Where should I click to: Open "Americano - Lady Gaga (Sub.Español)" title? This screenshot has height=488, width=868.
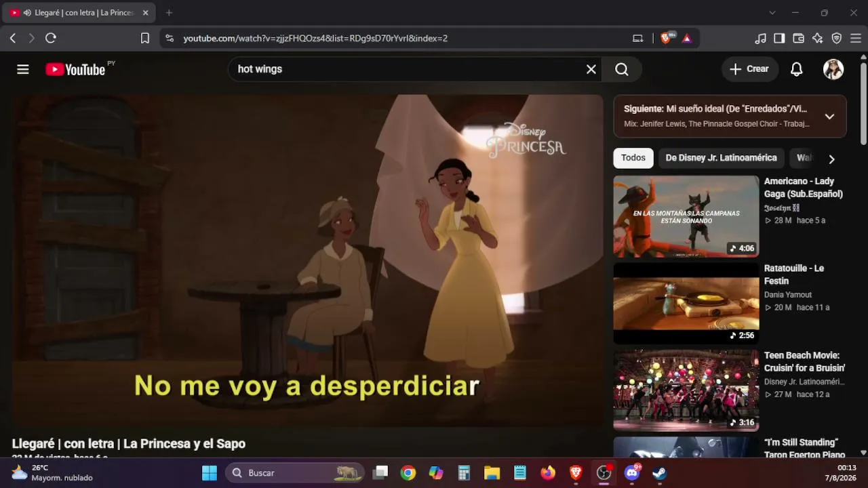(x=804, y=188)
